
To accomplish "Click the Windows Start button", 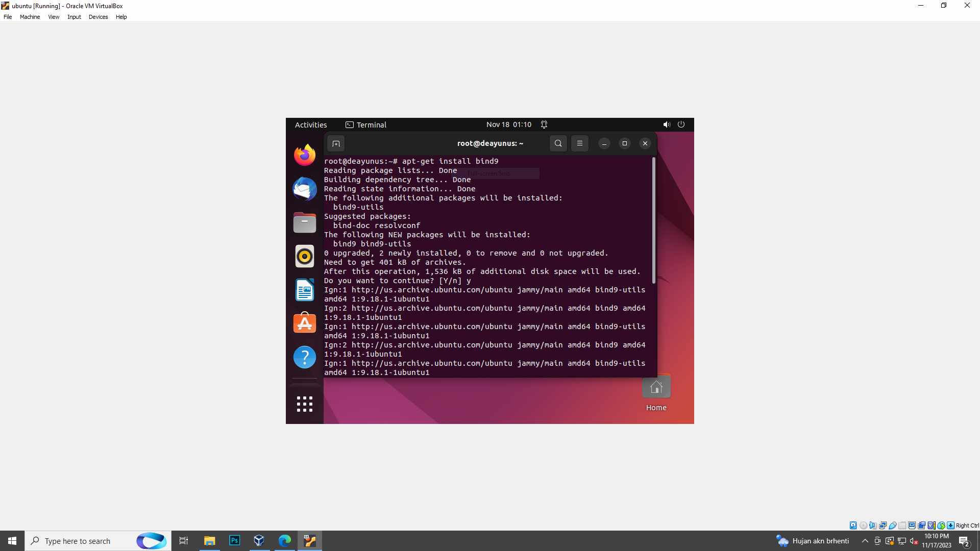I will point(12,541).
